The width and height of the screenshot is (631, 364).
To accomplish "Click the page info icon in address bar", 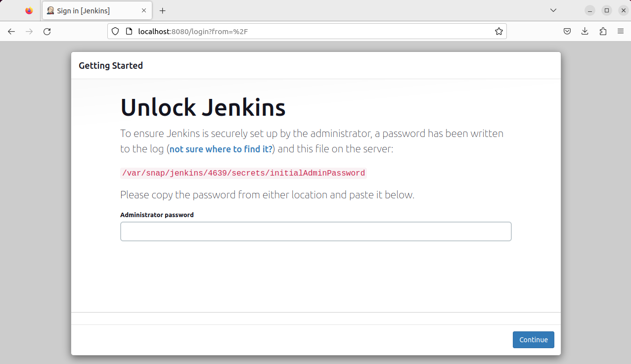I will 129,31.
